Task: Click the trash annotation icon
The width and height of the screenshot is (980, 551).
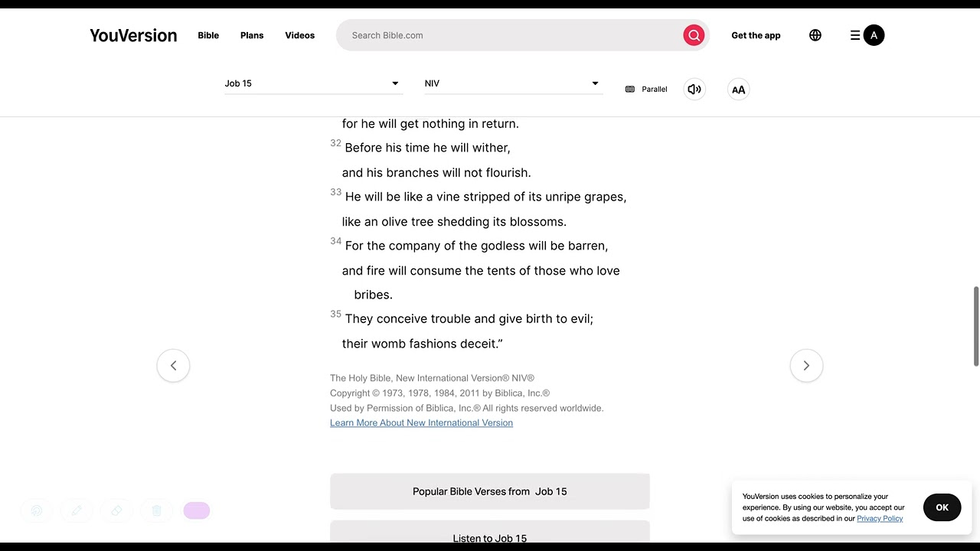Action: pyautogui.click(x=156, y=510)
